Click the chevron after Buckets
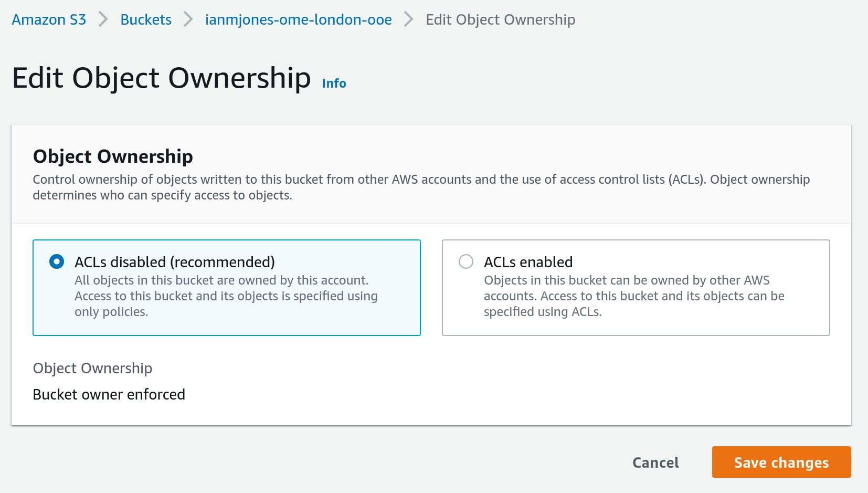 [x=186, y=19]
